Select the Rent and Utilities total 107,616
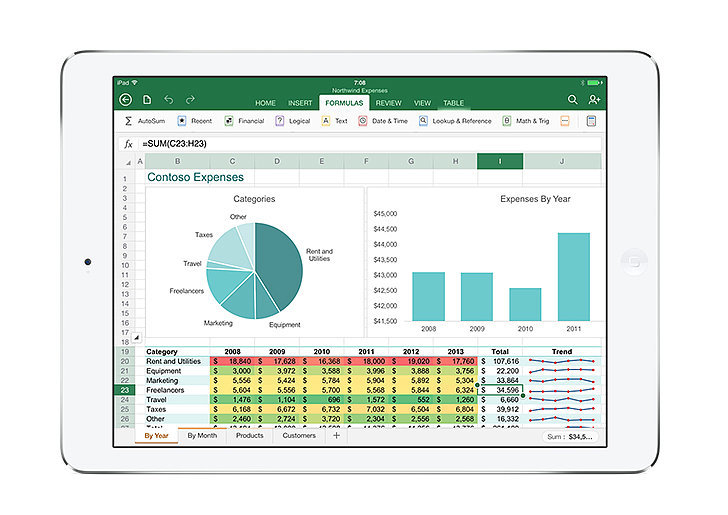728x515 pixels. [500, 361]
